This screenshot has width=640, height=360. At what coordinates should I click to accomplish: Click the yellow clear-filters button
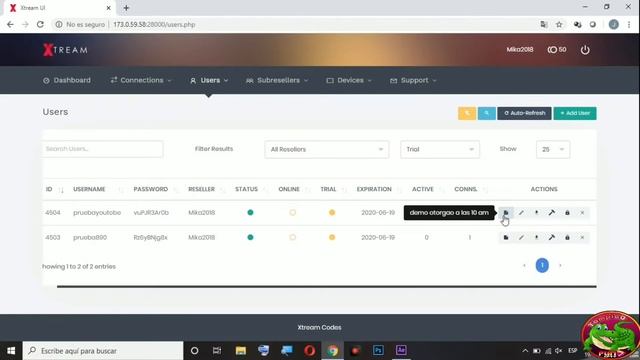pos(467,113)
